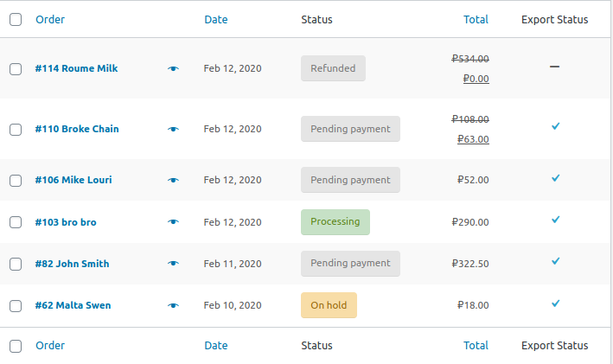Tick the select-all checkbox in header

16,19
